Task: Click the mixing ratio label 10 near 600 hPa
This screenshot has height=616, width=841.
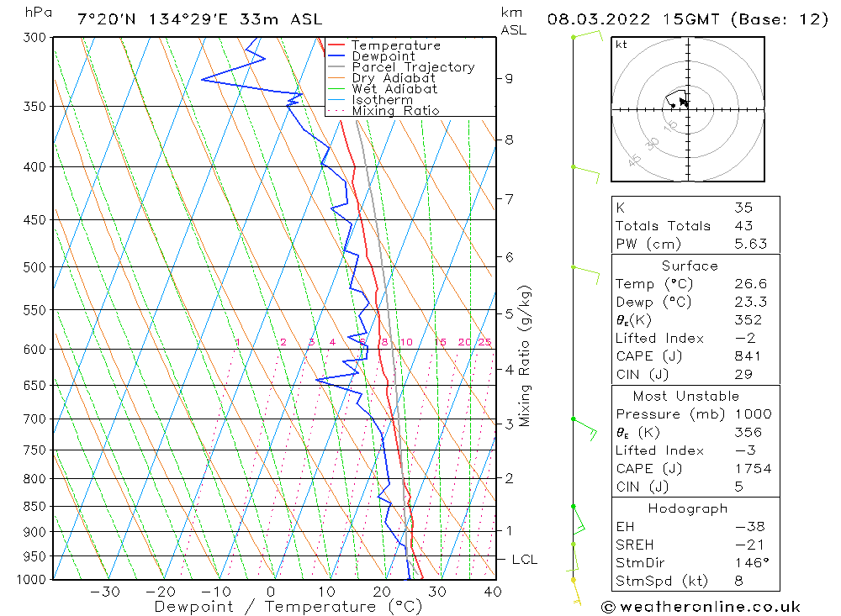Action: 406,342
